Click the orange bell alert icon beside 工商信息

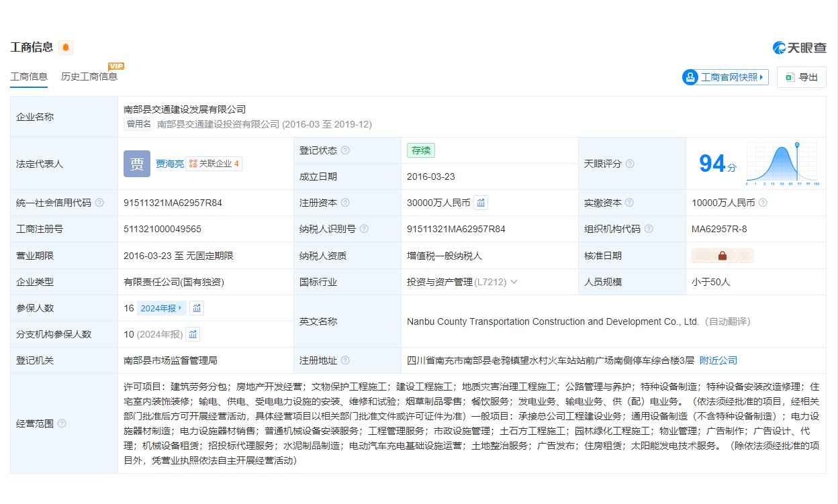click(x=65, y=48)
